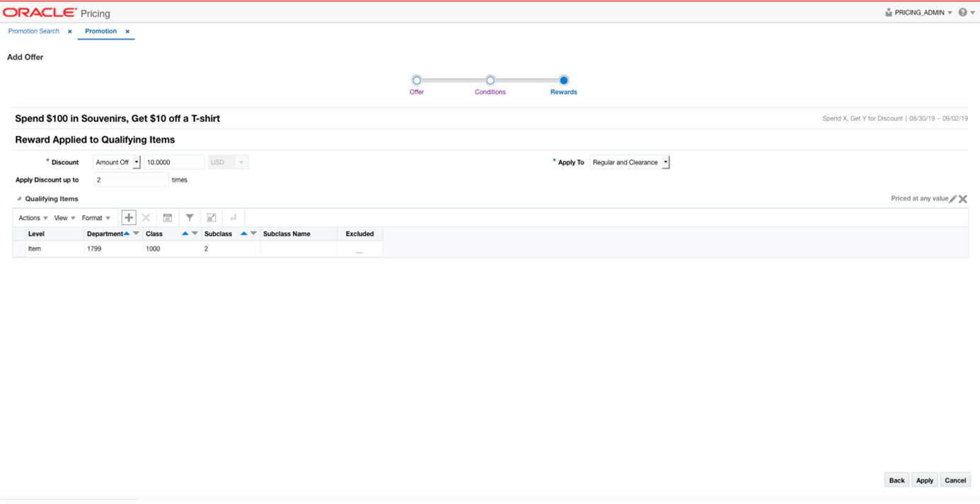Close the Promotion tab
Screen dimensions: 980x504
[127, 32]
